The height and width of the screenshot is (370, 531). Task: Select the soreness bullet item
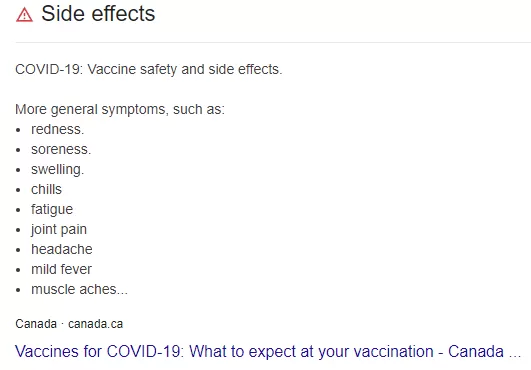pos(61,149)
